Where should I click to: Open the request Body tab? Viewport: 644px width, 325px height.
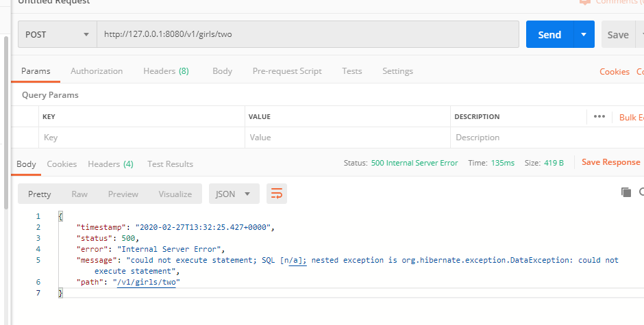click(x=222, y=71)
